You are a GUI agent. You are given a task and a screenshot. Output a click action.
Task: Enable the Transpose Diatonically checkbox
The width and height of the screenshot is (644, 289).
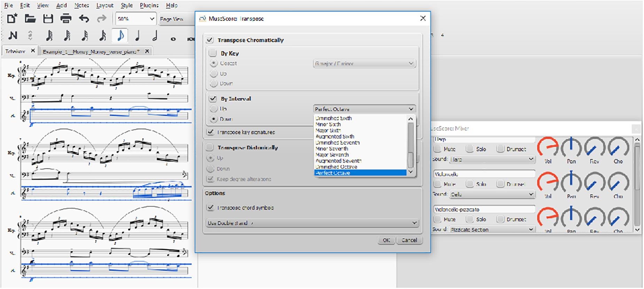click(210, 147)
